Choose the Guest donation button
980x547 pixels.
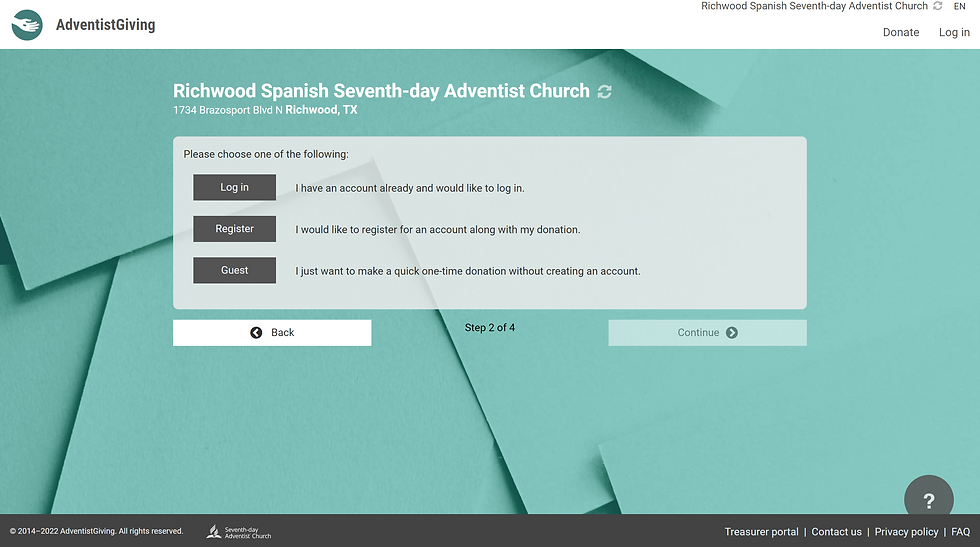(x=234, y=270)
